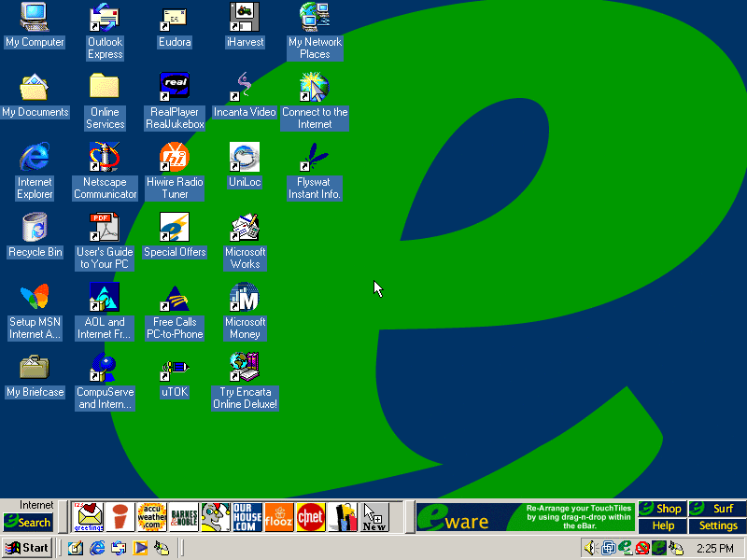Screen dimensions: 747x560
Task: Add a New TouchTile on eBar
Action: pyautogui.click(x=374, y=517)
